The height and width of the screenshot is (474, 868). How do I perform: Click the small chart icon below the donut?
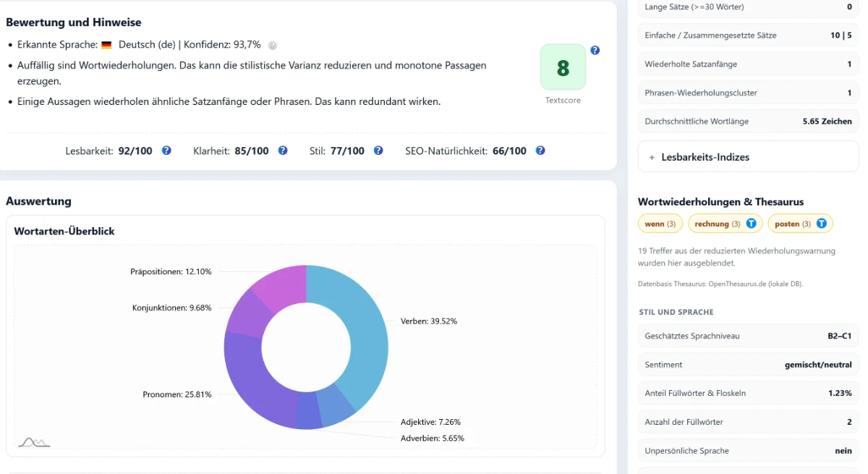pyautogui.click(x=34, y=441)
